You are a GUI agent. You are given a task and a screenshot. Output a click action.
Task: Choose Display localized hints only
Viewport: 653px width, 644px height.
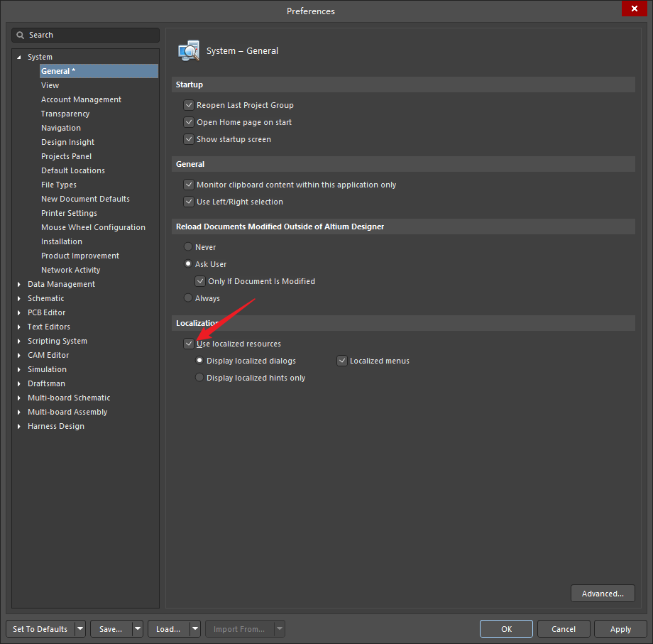[x=199, y=378]
